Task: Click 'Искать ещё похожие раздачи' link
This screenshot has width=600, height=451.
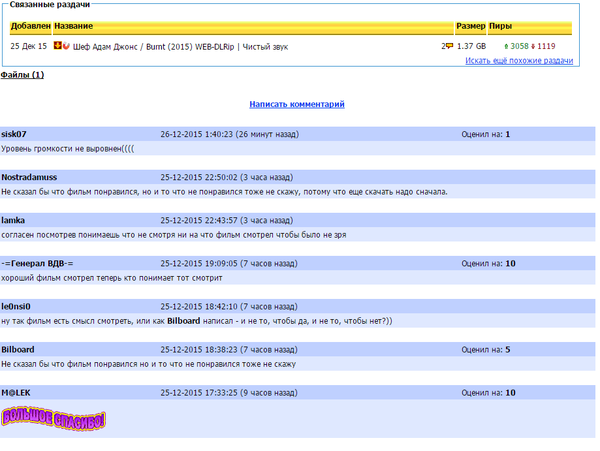Action: click(519, 61)
